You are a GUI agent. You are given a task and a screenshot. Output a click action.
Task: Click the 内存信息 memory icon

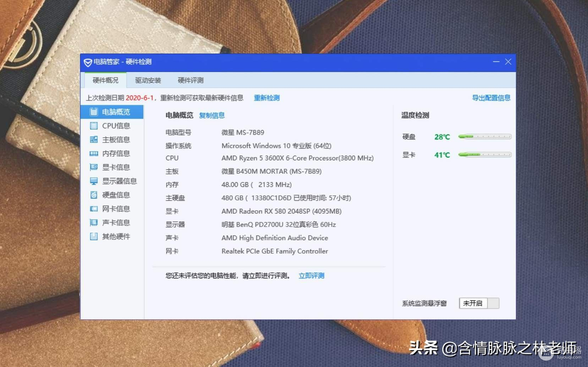pos(94,154)
